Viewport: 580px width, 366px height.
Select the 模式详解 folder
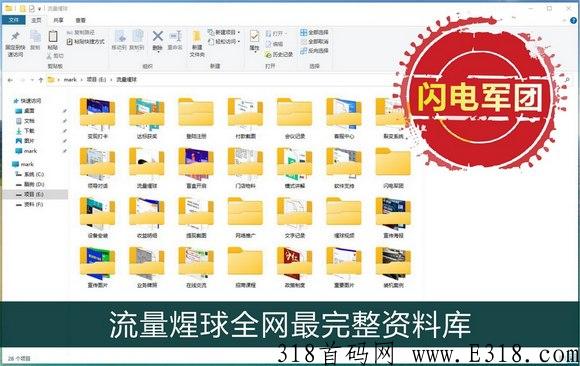(294, 168)
